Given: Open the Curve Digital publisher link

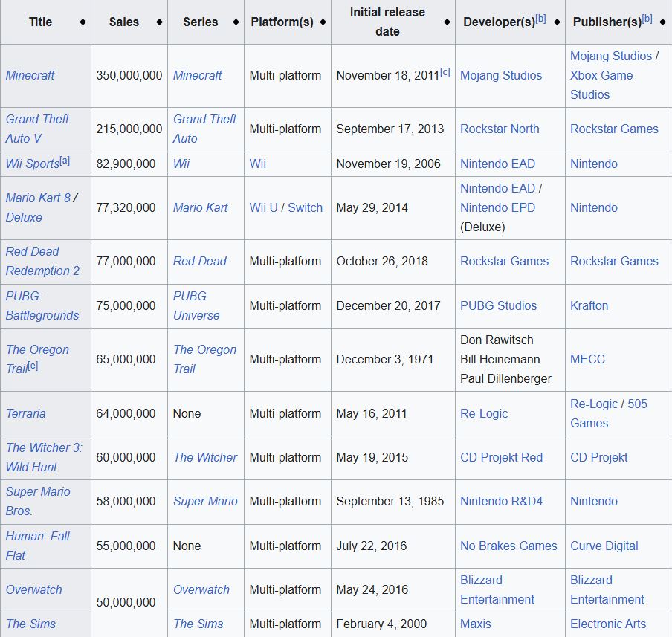Looking at the screenshot, I should (604, 546).
